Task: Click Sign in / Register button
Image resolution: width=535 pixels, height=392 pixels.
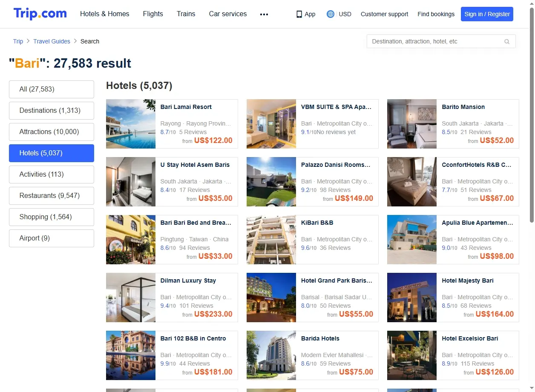Action: tap(487, 14)
